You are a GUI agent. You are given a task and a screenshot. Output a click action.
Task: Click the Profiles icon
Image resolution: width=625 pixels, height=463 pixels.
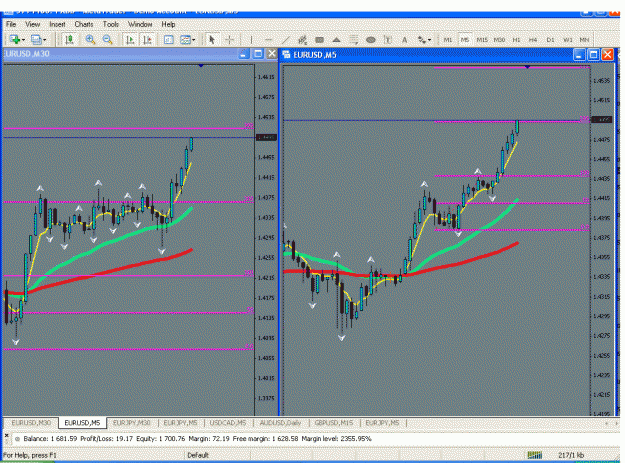tap(36, 39)
